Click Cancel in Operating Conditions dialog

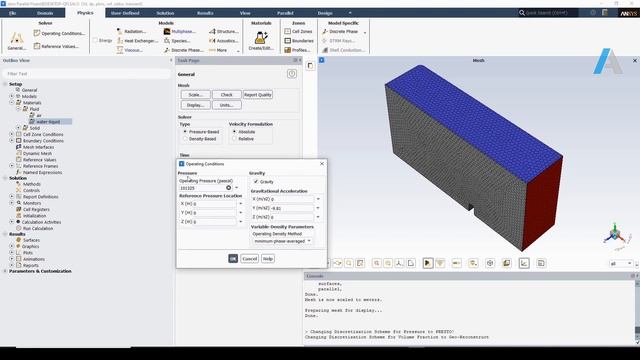point(249,259)
